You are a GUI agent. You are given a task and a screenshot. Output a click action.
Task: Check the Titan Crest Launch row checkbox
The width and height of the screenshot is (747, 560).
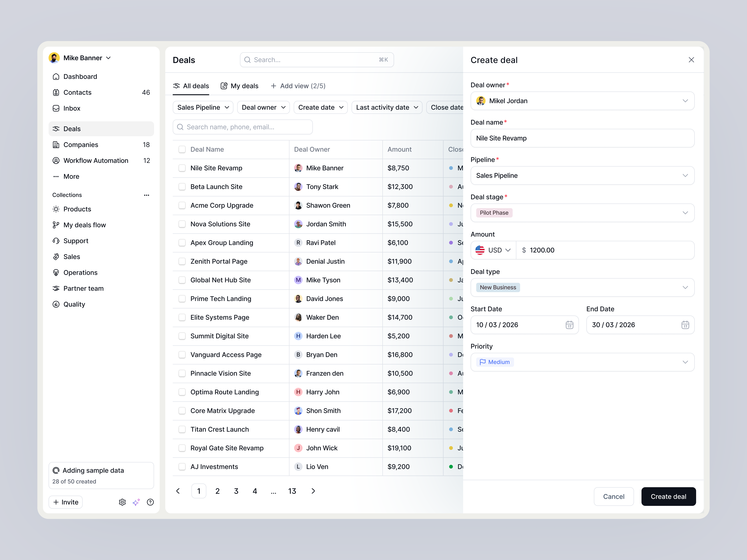(x=182, y=429)
